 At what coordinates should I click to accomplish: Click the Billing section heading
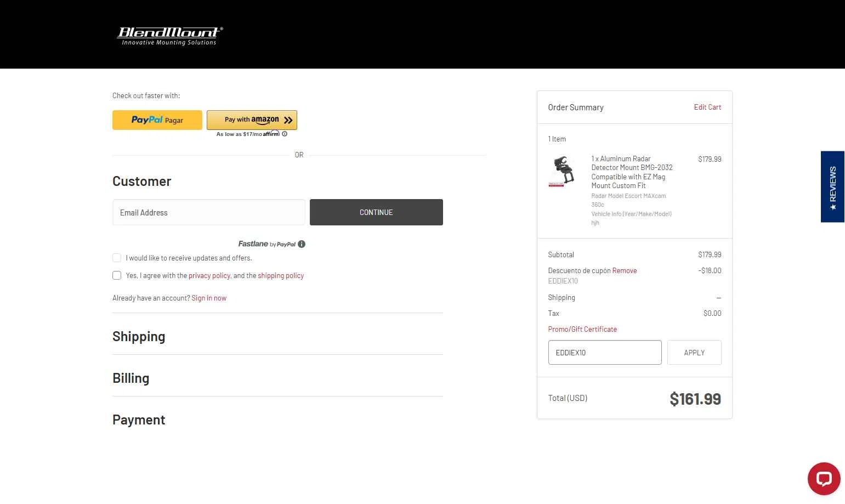(x=131, y=378)
